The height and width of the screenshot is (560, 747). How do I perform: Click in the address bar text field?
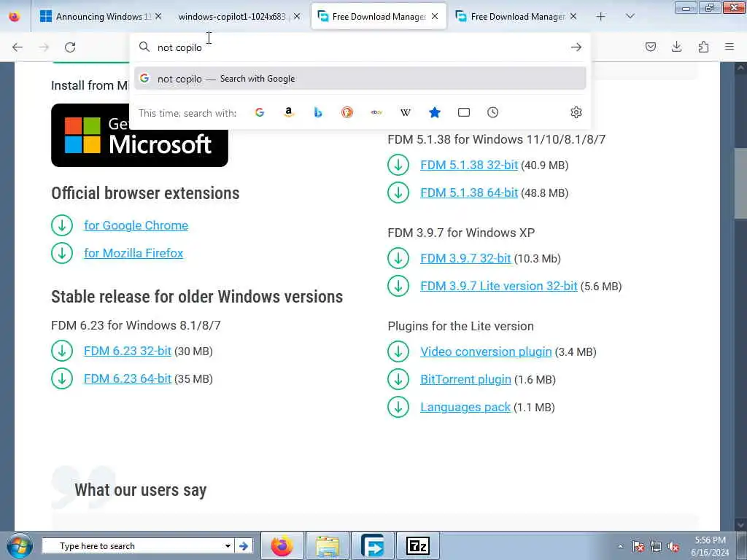(360, 47)
